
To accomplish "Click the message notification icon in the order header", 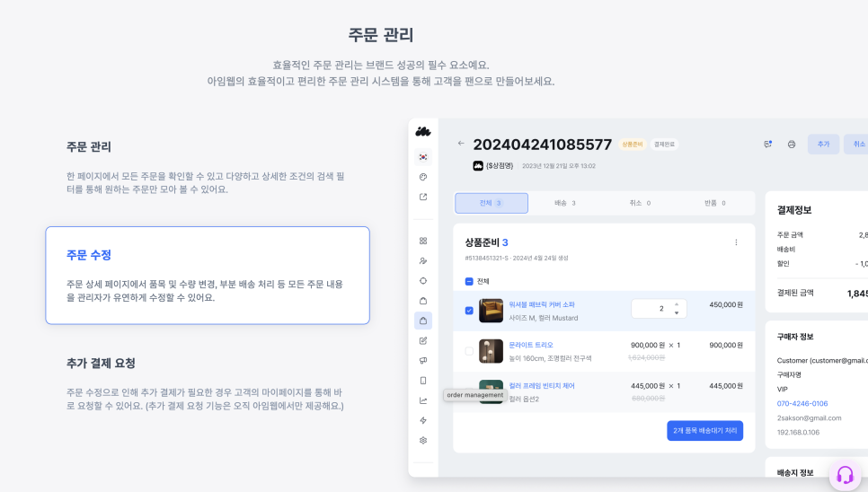I will [x=767, y=145].
